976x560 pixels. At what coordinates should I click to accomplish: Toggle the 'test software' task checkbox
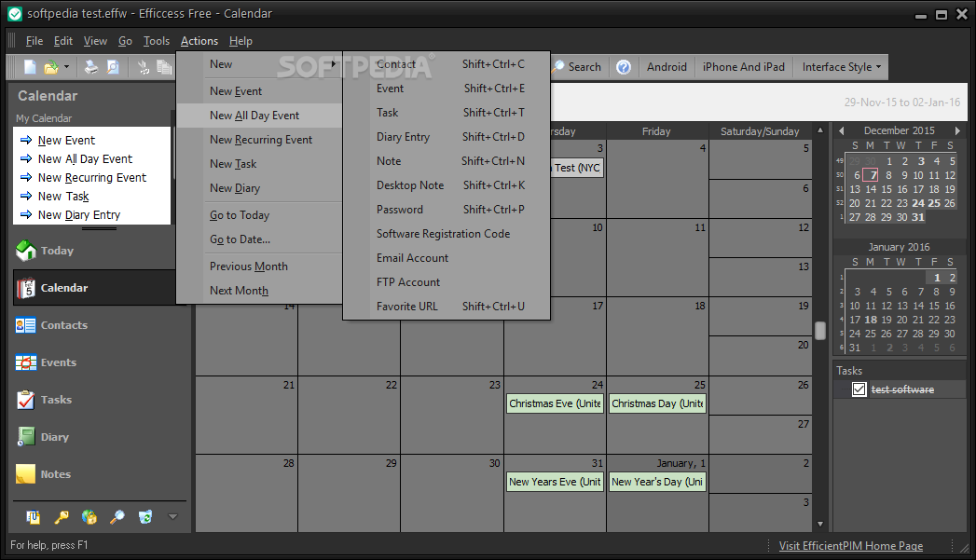[859, 389]
